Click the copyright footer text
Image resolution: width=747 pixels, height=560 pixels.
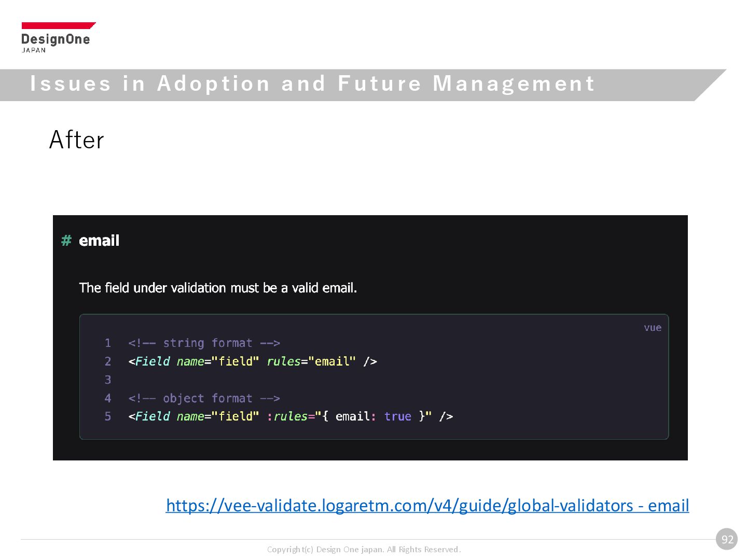[364, 550]
